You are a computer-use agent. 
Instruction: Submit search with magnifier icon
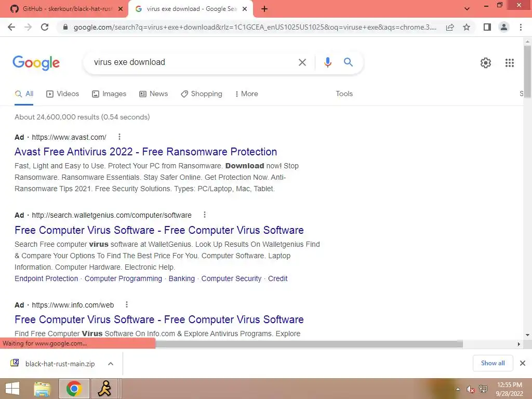point(348,62)
